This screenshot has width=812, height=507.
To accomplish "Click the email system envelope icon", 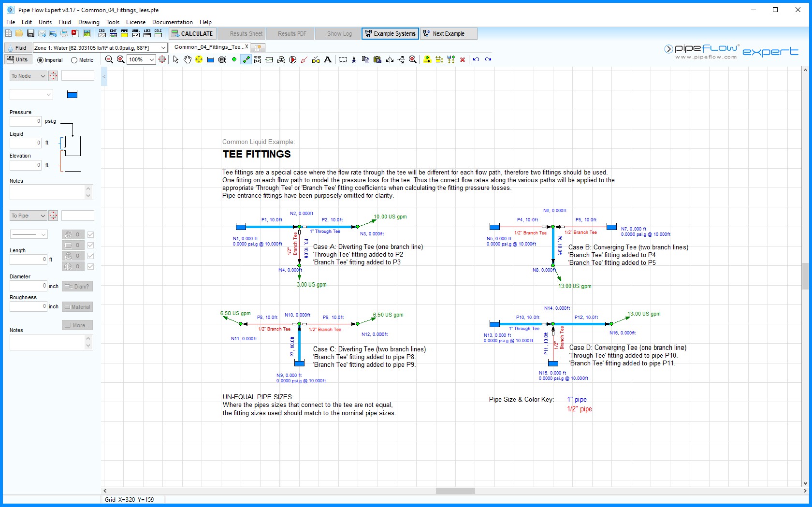I will pyautogui.click(x=42, y=33).
